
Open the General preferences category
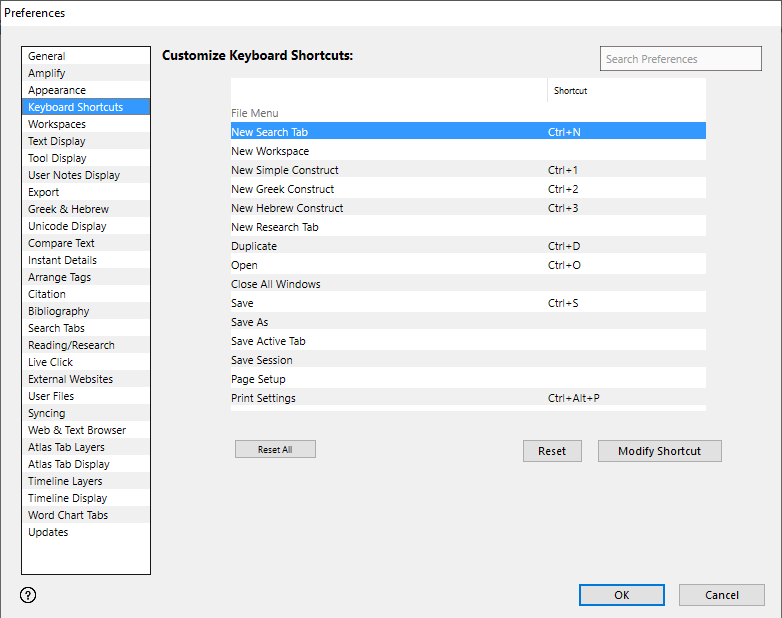tap(47, 56)
